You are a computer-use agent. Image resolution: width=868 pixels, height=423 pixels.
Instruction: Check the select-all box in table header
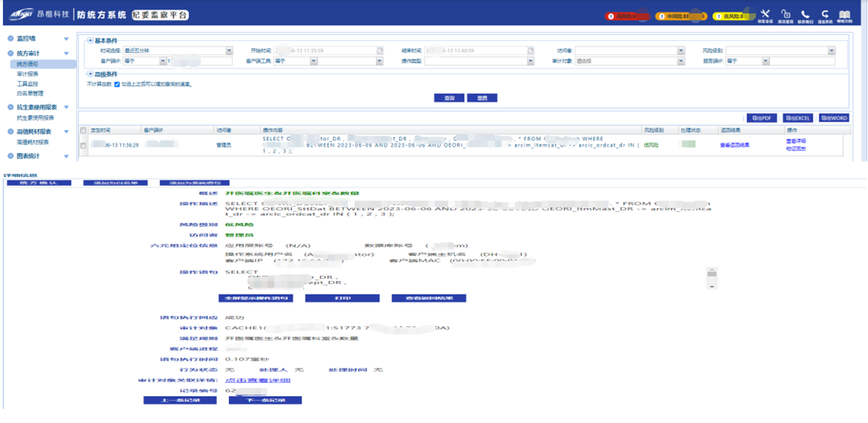84,129
